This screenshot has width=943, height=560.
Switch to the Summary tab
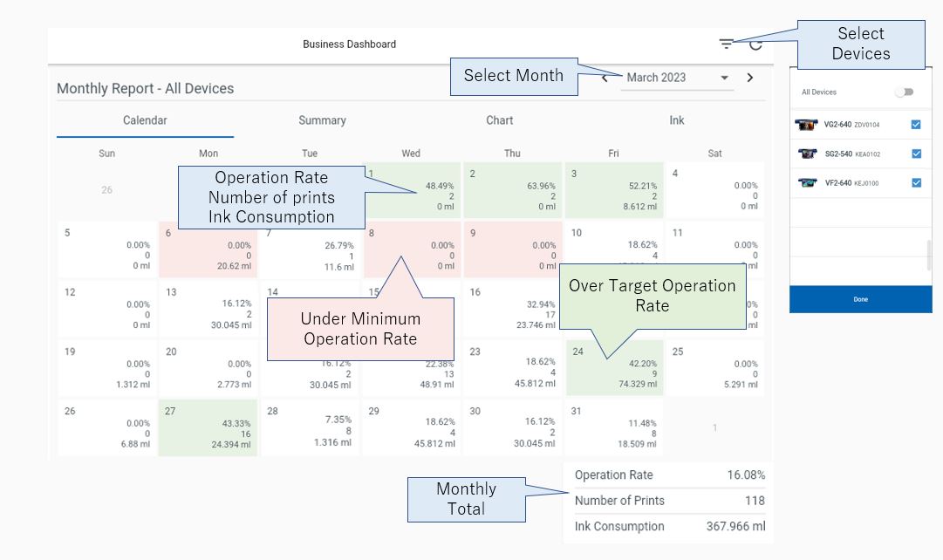323,120
